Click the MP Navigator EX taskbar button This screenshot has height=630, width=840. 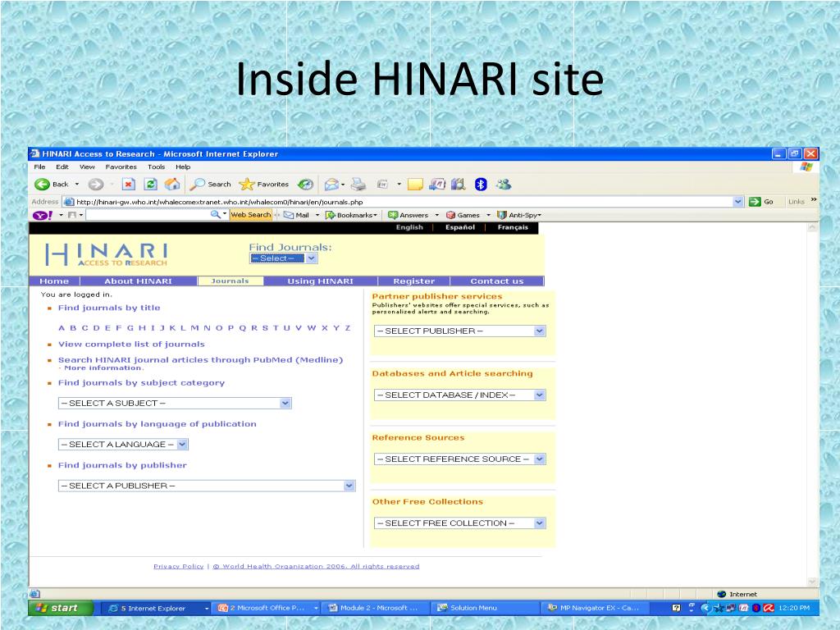[595, 608]
